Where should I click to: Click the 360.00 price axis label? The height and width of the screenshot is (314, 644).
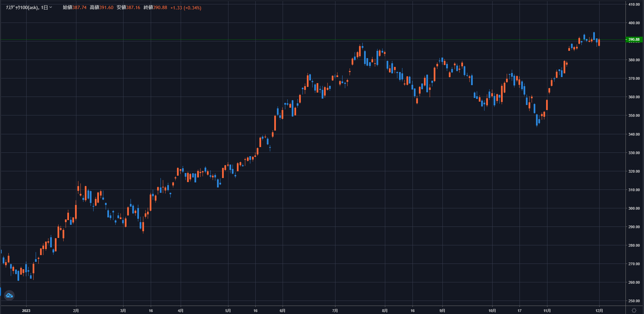pos(634,97)
